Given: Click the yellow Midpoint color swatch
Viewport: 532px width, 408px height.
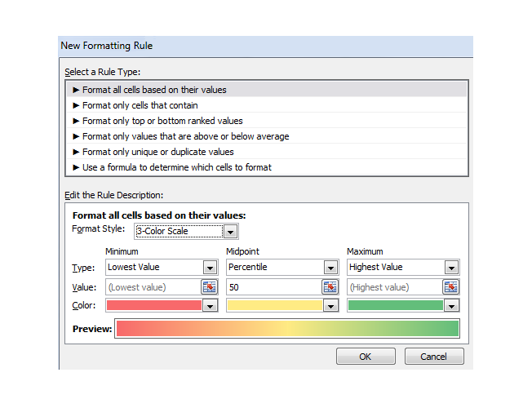Looking at the screenshot, I should point(275,305).
